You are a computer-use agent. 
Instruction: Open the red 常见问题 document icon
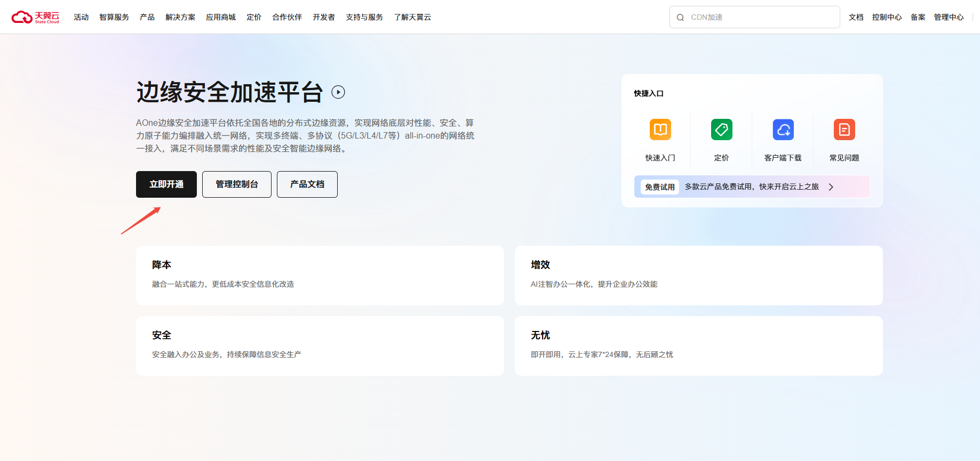(x=844, y=130)
